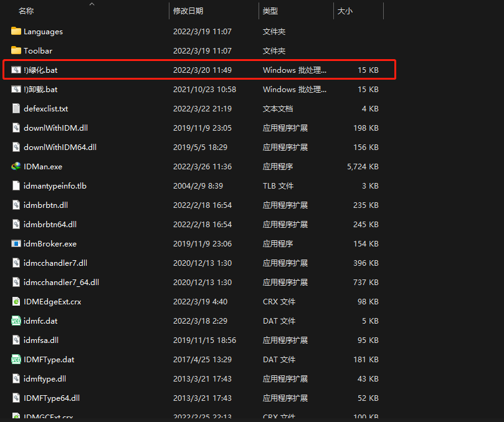The image size is (504, 422).
Task: Select the IDMan.exe application icon
Action: pyautogui.click(x=16, y=166)
